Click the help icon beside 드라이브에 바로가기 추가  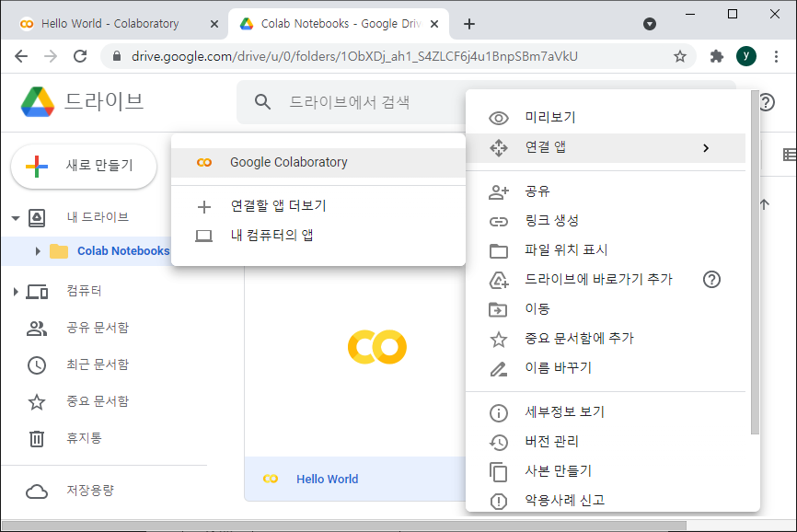point(711,279)
